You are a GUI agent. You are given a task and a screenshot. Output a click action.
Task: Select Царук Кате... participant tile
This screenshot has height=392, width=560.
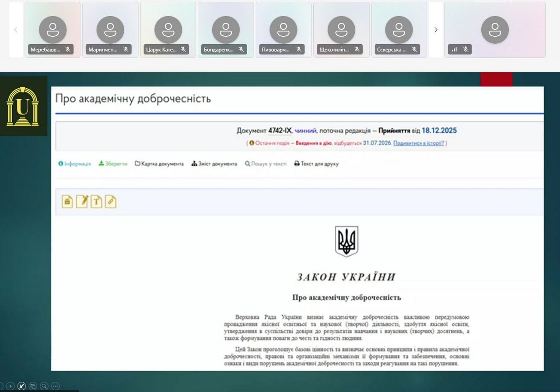point(168,30)
